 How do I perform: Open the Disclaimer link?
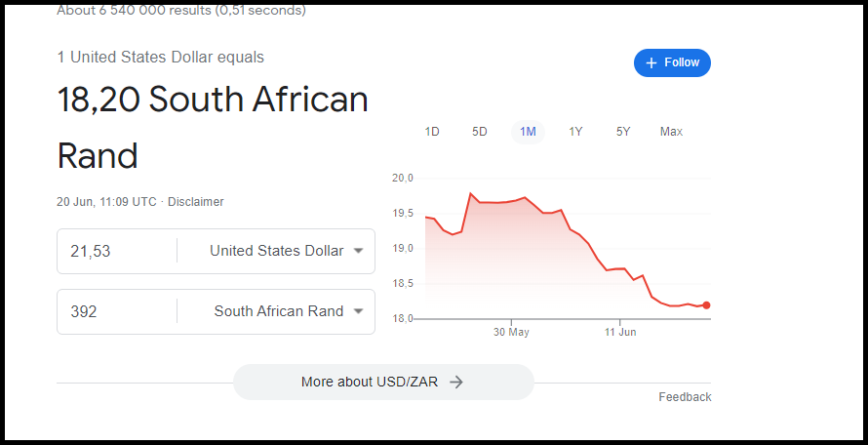(x=195, y=202)
